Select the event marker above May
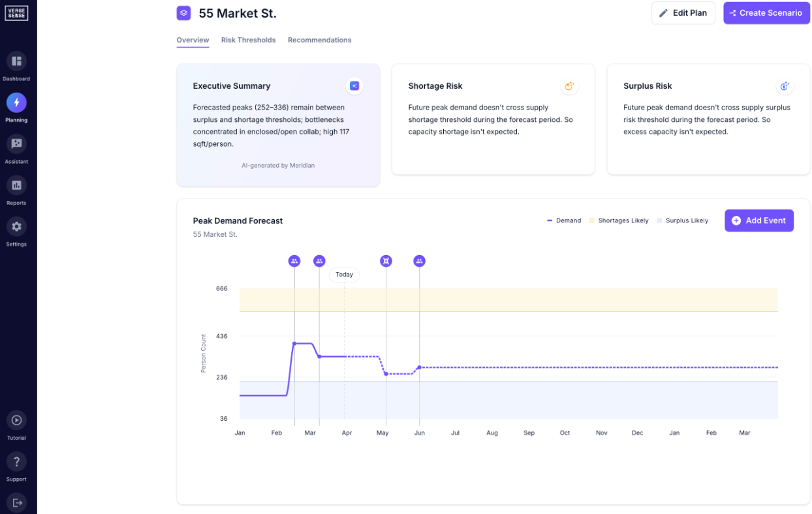The width and height of the screenshot is (812, 514). coord(386,261)
